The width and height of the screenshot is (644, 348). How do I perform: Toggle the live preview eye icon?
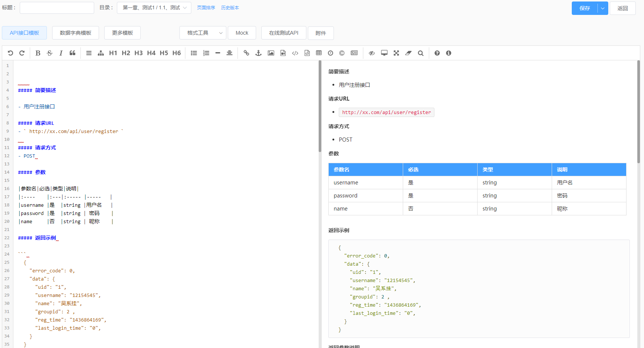(372, 53)
